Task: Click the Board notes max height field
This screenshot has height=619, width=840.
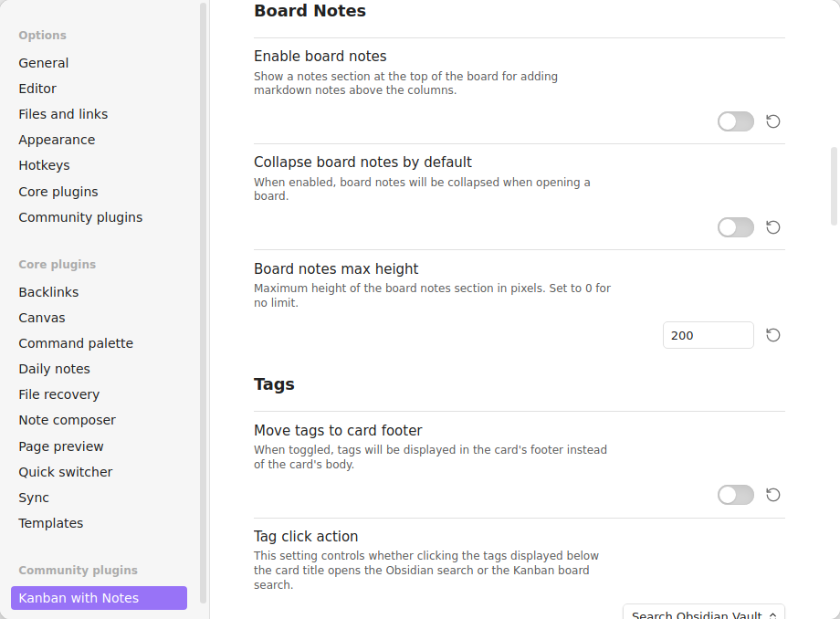Action: [x=709, y=335]
